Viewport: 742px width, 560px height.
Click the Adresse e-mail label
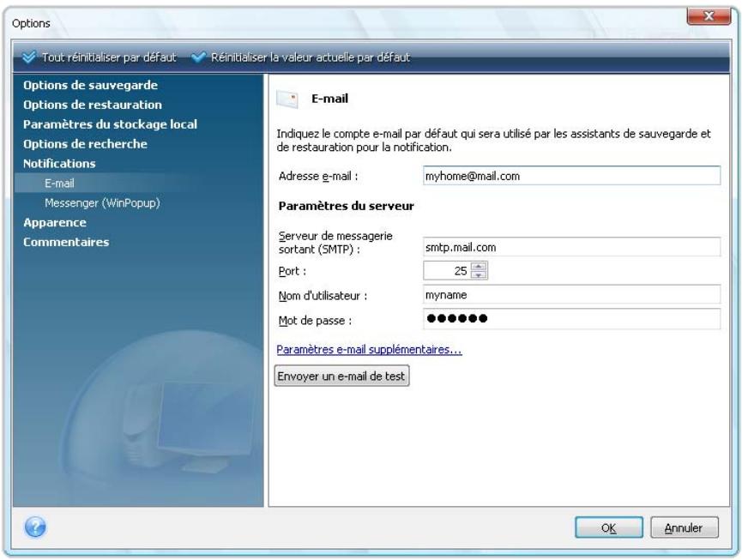[x=318, y=176]
